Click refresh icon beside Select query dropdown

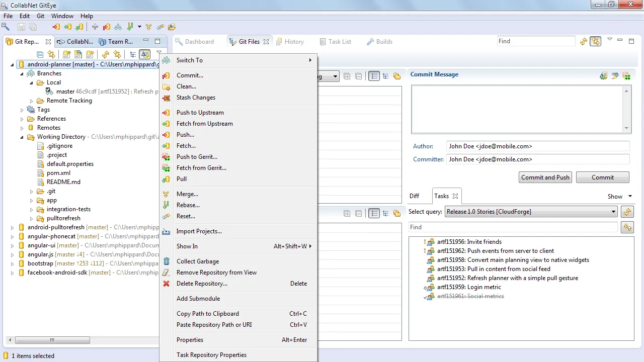pyautogui.click(x=627, y=212)
